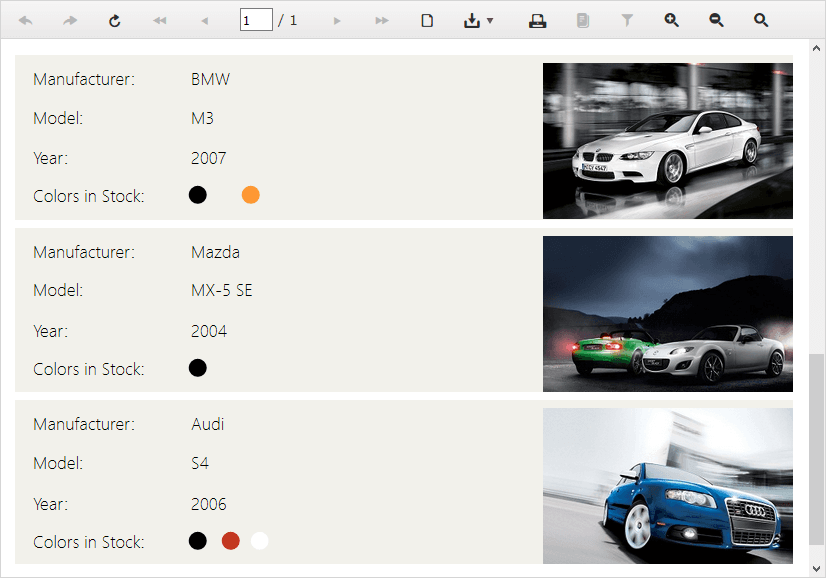Click the scrollbar down arrow
Image resolution: width=826 pixels, height=578 pixels.
pyautogui.click(x=817, y=569)
